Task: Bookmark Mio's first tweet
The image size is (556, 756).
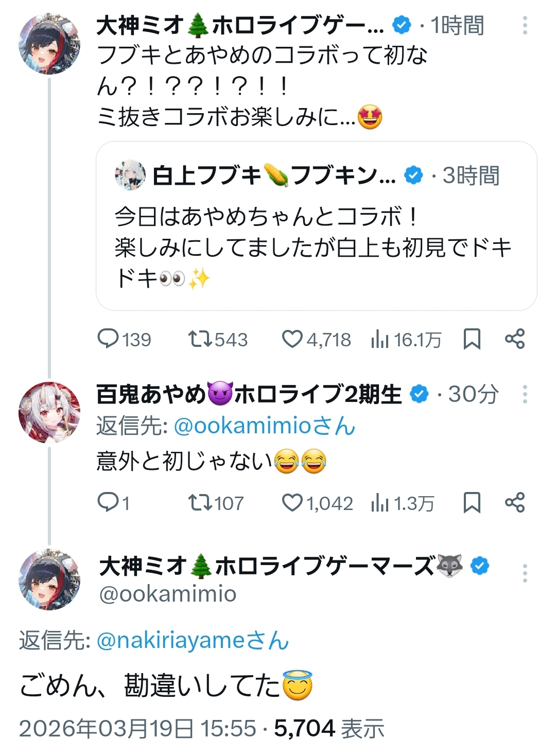Action: coord(472,339)
